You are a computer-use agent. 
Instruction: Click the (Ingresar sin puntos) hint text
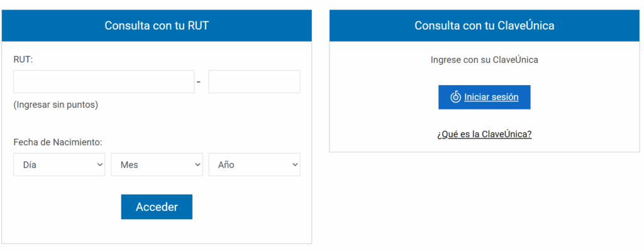(56, 105)
